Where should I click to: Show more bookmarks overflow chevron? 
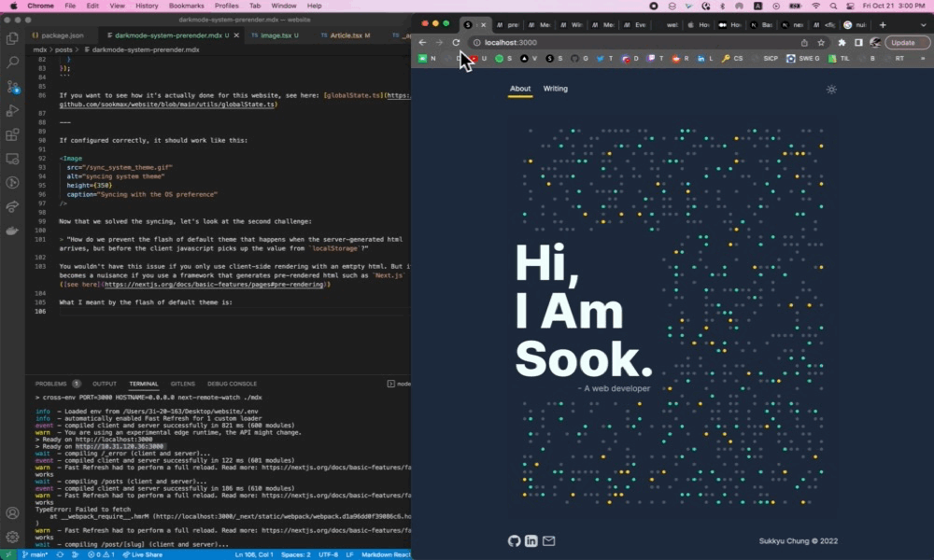click(923, 58)
